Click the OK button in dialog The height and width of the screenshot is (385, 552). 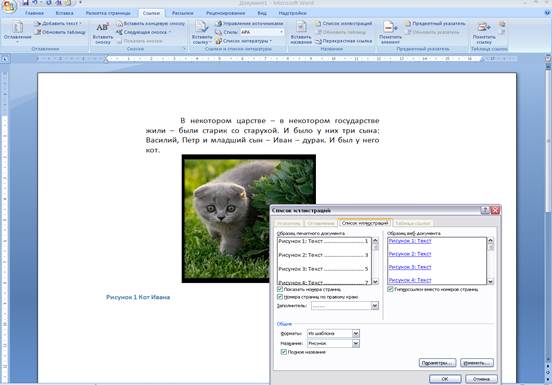445,379
